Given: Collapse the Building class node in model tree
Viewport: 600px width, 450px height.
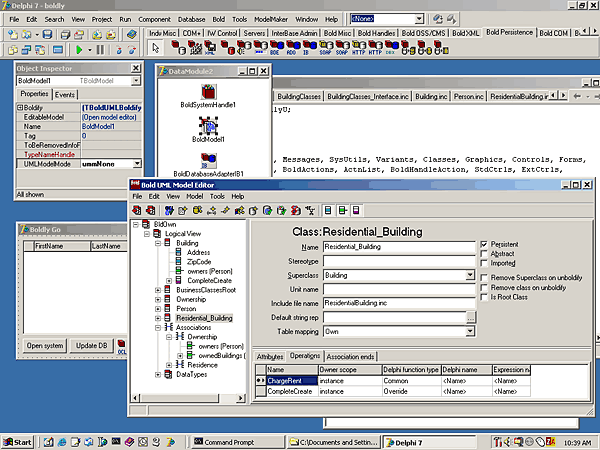Looking at the screenshot, I should pyautogui.click(x=158, y=243).
